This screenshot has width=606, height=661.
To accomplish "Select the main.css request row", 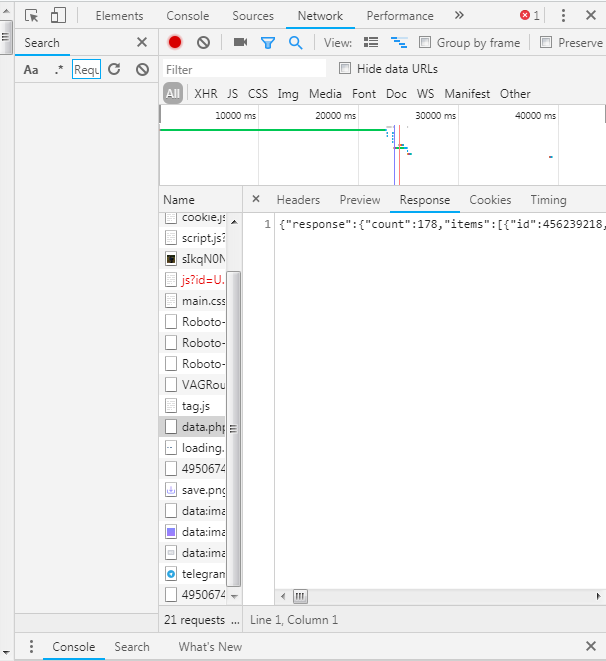I will coord(193,301).
